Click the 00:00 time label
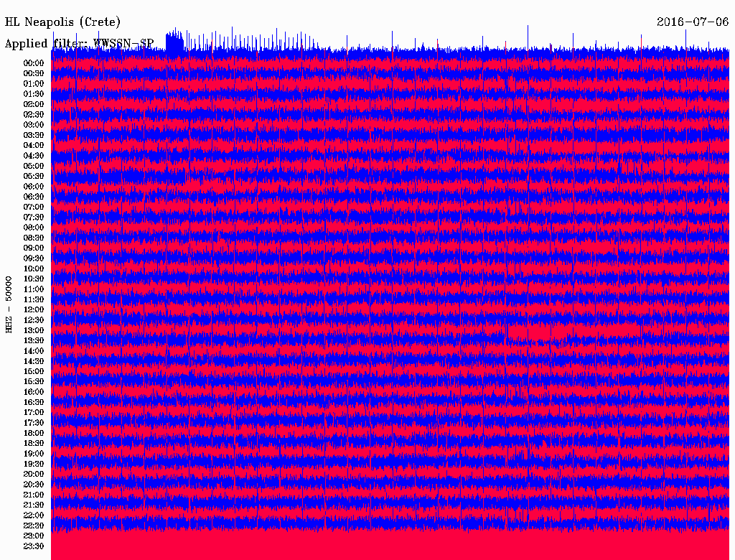Viewport: 735px width, 560px height. (x=34, y=63)
